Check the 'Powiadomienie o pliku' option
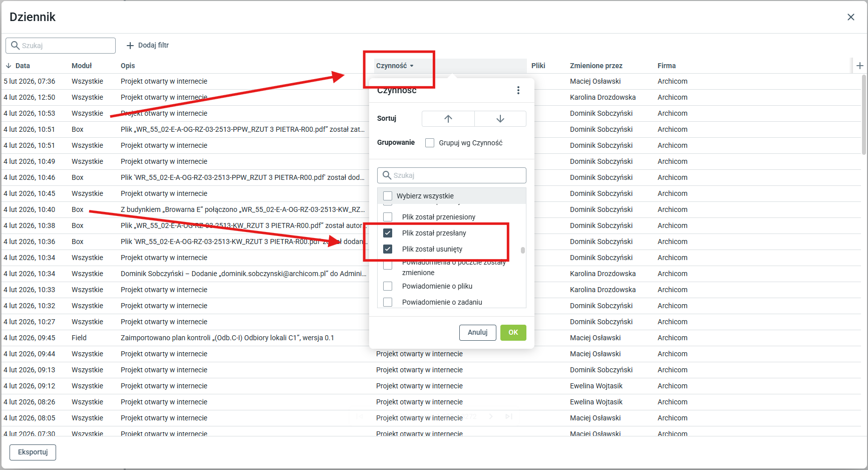Screen dimensions: 868x470 (388, 286)
